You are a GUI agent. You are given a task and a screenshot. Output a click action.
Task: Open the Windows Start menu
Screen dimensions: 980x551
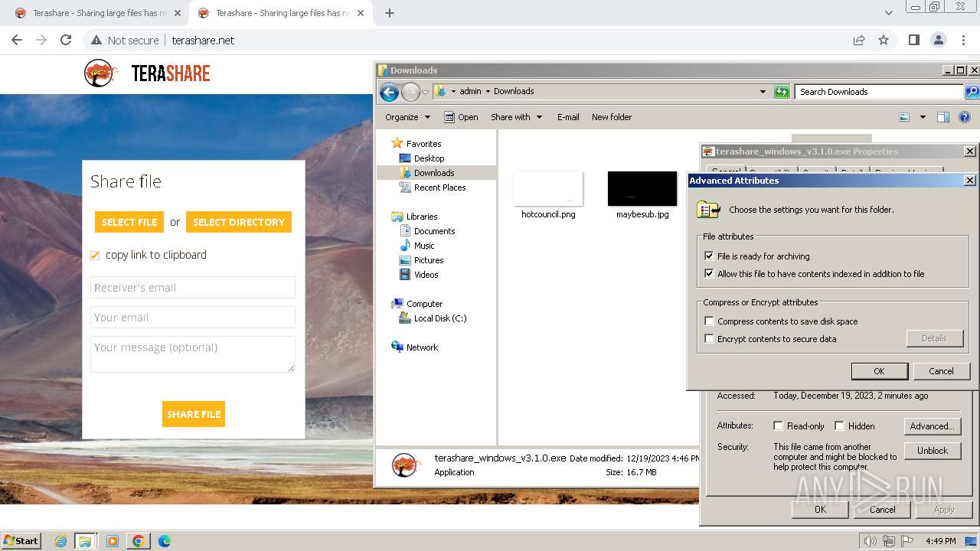[21, 541]
